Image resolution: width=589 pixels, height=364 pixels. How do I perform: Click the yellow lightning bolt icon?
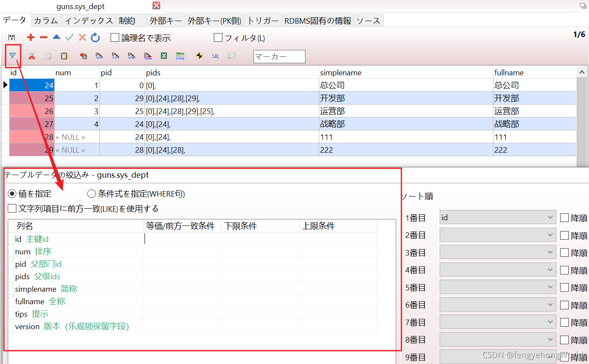pos(199,56)
